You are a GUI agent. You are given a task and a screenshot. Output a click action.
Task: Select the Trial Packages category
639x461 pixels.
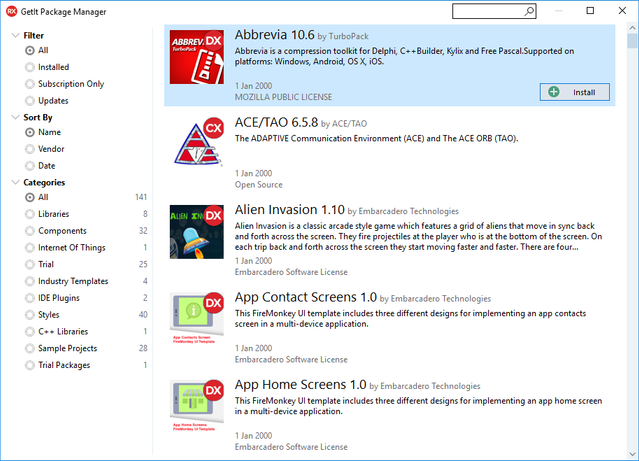click(x=30, y=365)
